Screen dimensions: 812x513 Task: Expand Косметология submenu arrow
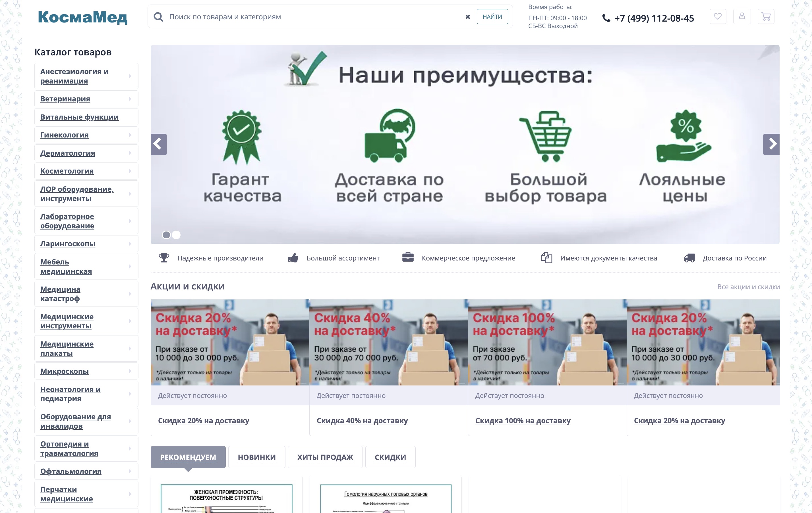(130, 171)
